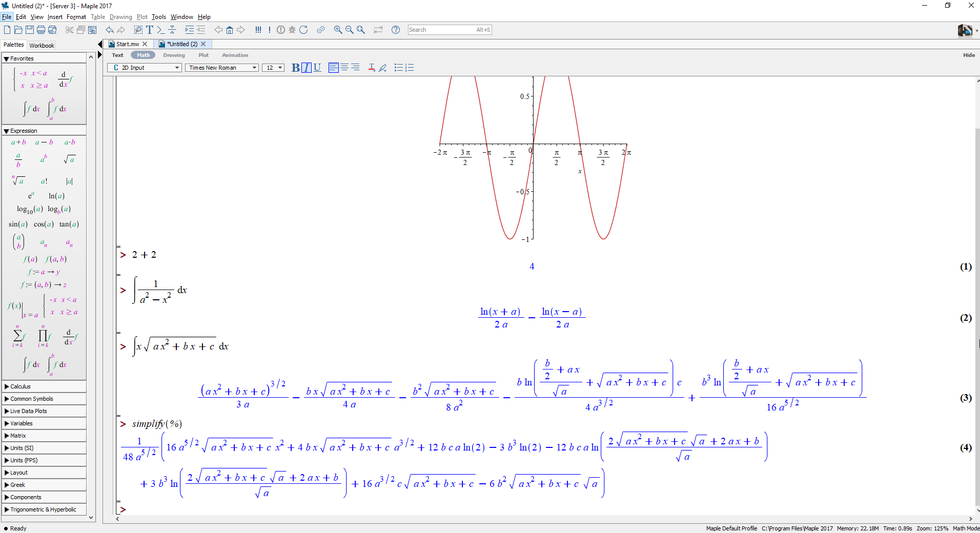Hide the context toolbar with the Hide button
This screenshot has height=533, width=980.
(969, 55)
